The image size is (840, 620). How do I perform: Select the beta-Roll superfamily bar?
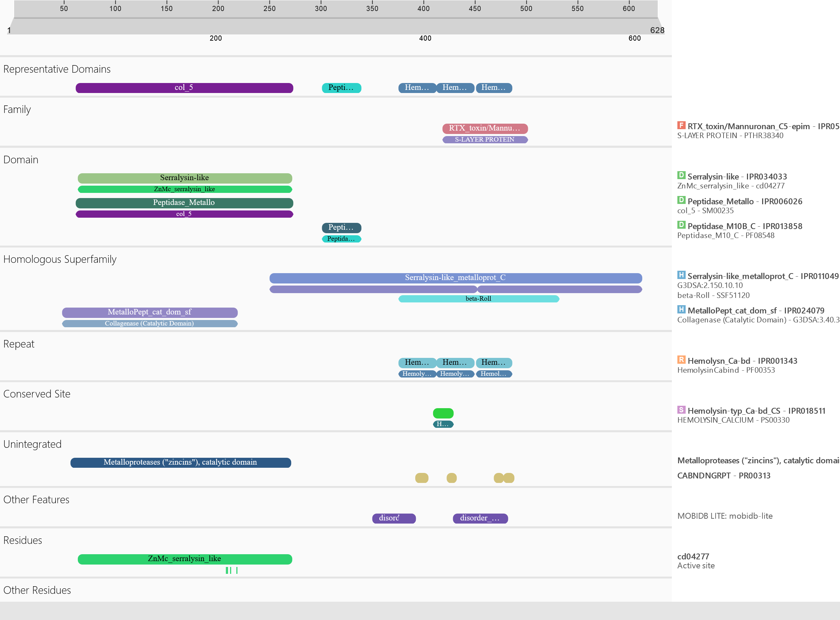click(479, 299)
